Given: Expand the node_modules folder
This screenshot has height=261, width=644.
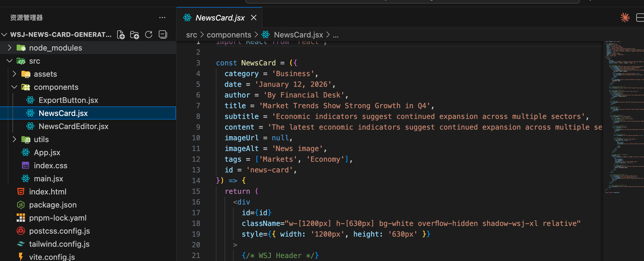Looking at the screenshot, I should coord(55,48).
